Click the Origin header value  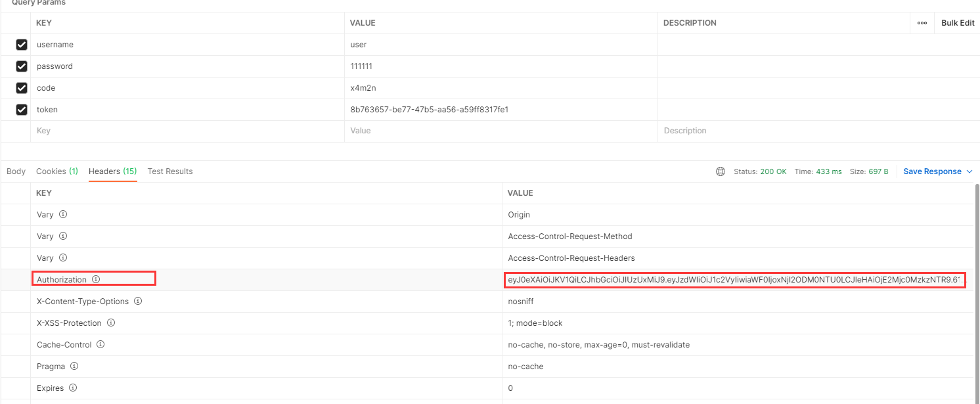(519, 215)
